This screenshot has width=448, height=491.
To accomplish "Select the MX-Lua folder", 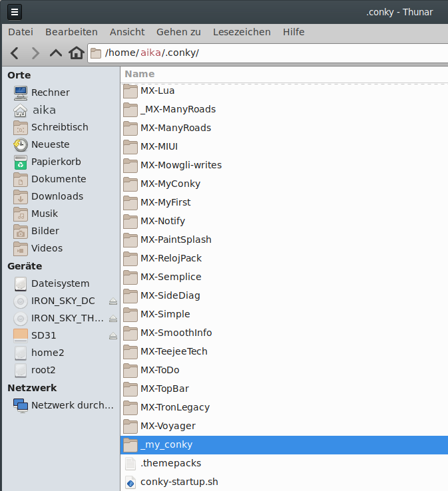I will click(x=284, y=91).
